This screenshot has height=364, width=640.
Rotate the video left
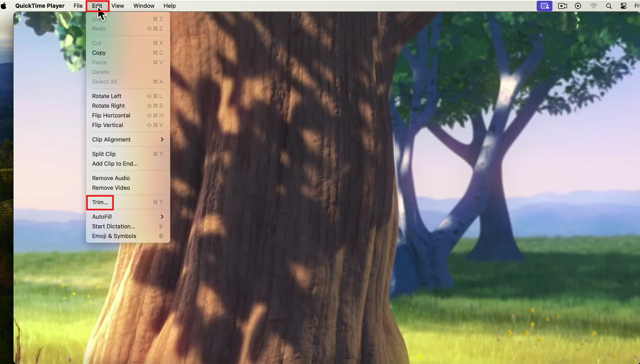[128, 96]
